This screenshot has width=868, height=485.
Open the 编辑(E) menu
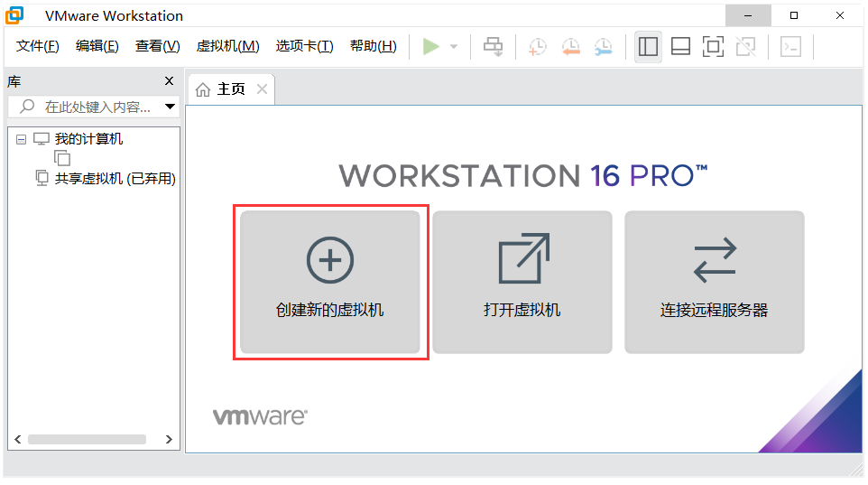(x=97, y=46)
